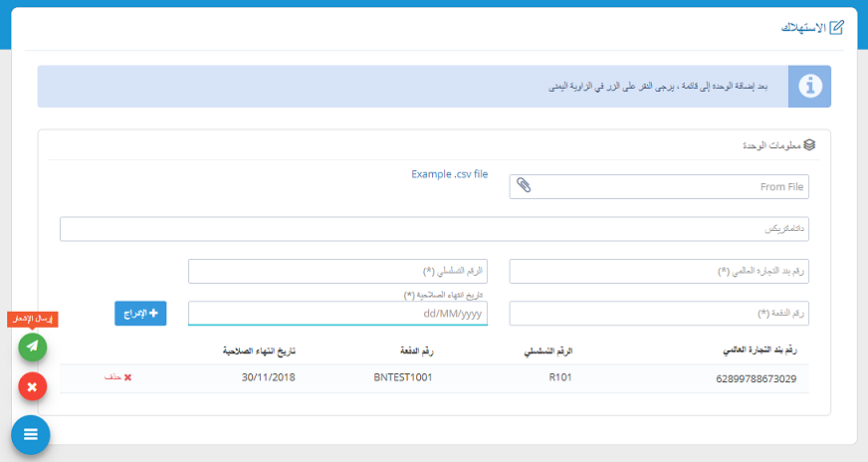Open the Example .csv file link
The height and width of the screenshot is (462, 868).
coord(449,174)
